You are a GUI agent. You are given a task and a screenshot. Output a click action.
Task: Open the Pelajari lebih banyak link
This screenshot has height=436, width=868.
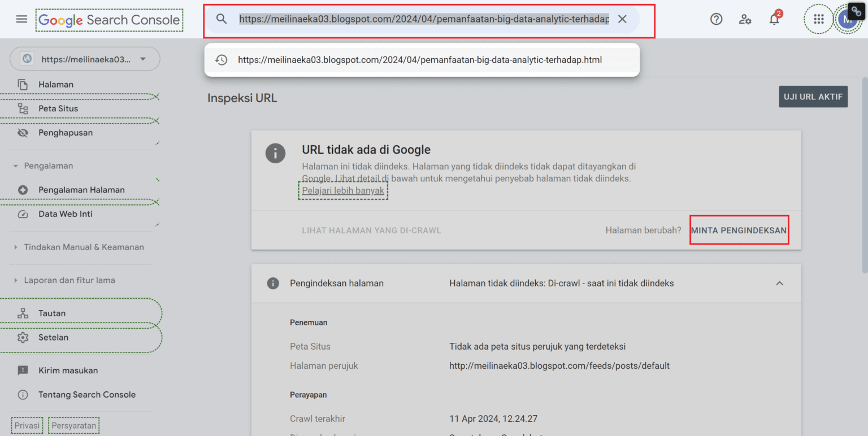pos(342,190)
